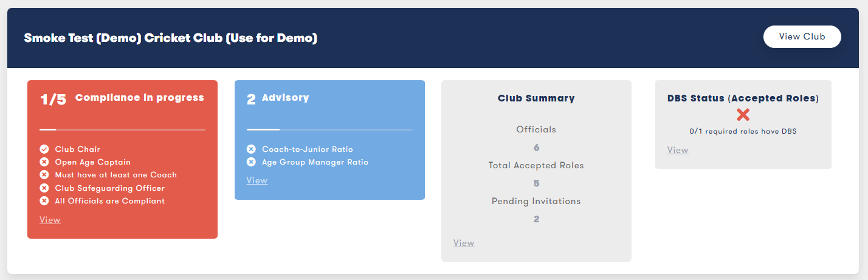Click the cross icon beside Age Group Manager Ratio
This screenshot has height=280, width=868.
coord(251,162)
